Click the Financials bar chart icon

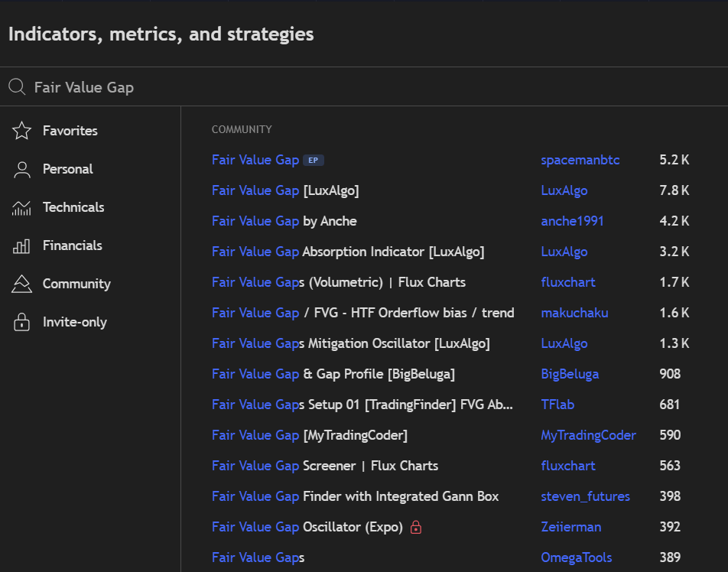pos(21,245)
